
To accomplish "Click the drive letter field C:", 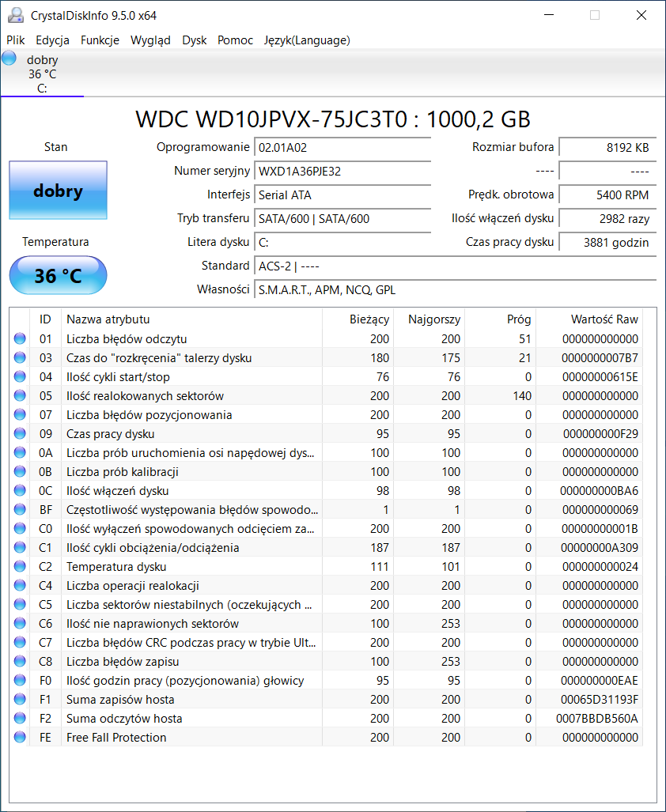I will [342, 243].
